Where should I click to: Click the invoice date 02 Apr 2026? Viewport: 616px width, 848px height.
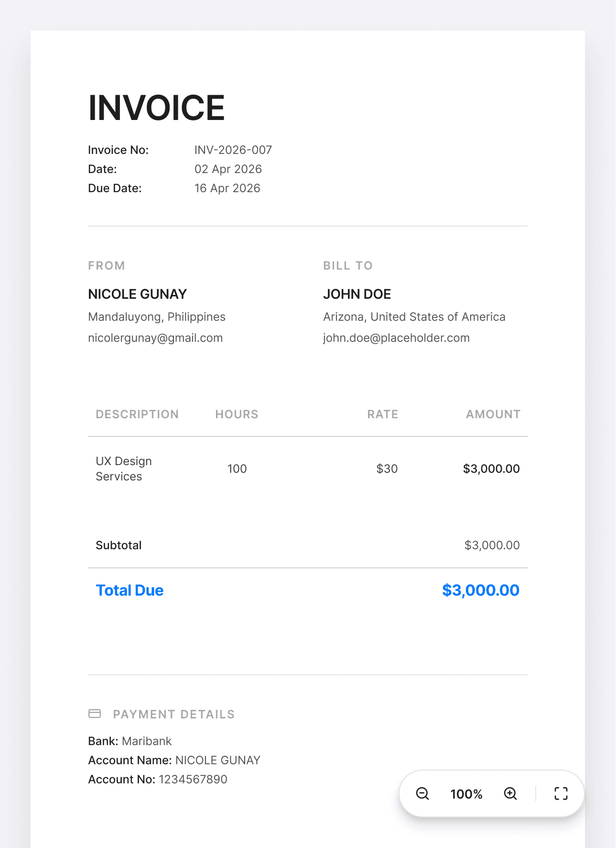pyautogui.click(x=228, y=169)
